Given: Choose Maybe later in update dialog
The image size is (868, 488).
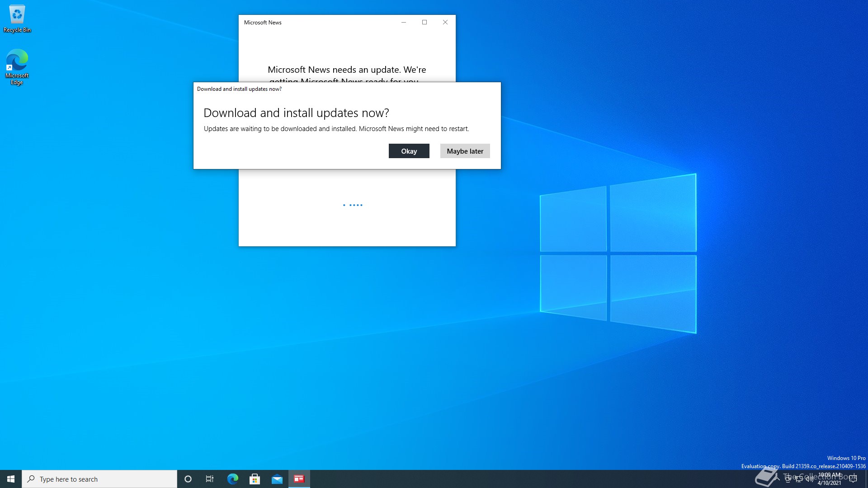Looking at the screenshot, I should 465,151.
